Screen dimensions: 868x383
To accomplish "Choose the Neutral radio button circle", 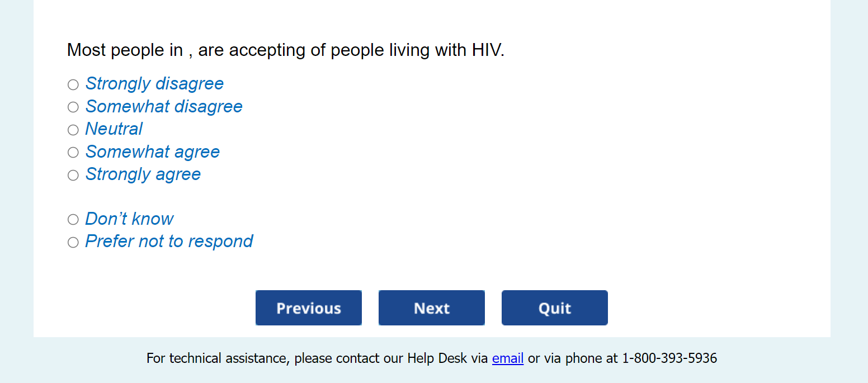I will click(x=73, y=130).
